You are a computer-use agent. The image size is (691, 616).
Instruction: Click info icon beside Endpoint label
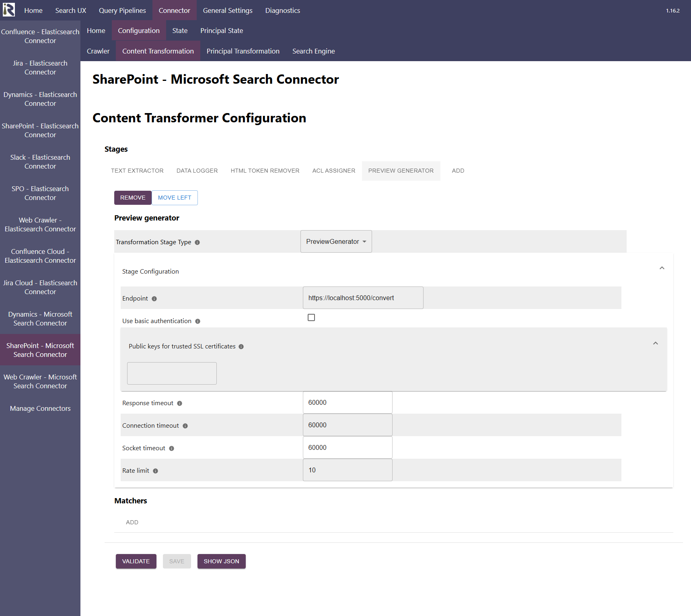pyautogui.click(x=154, y=299)
